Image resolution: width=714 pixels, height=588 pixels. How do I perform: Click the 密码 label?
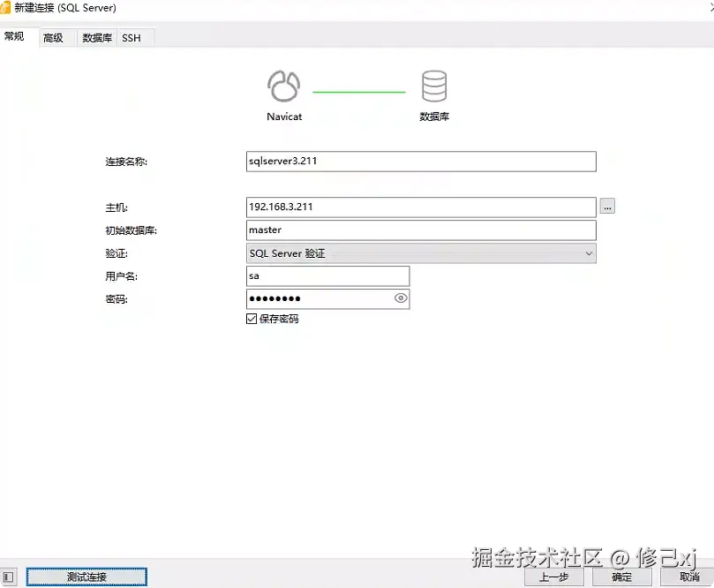[116, 299]
